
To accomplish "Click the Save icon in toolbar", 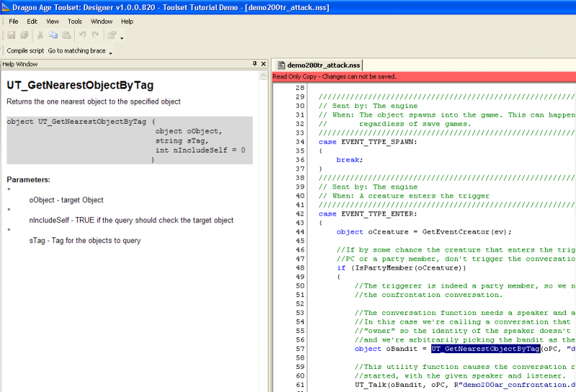I will coord(12,35).
